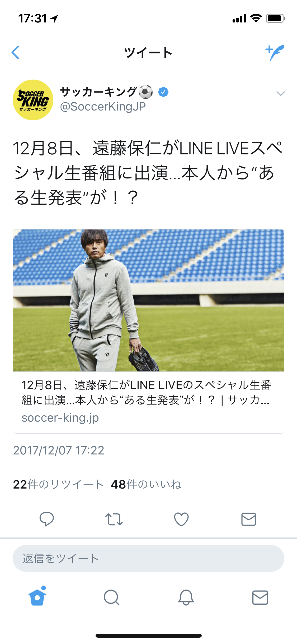Viewport: 297px width, 644px height.
Task: Expand tweet options chevron menu
Action: (281, 93)
